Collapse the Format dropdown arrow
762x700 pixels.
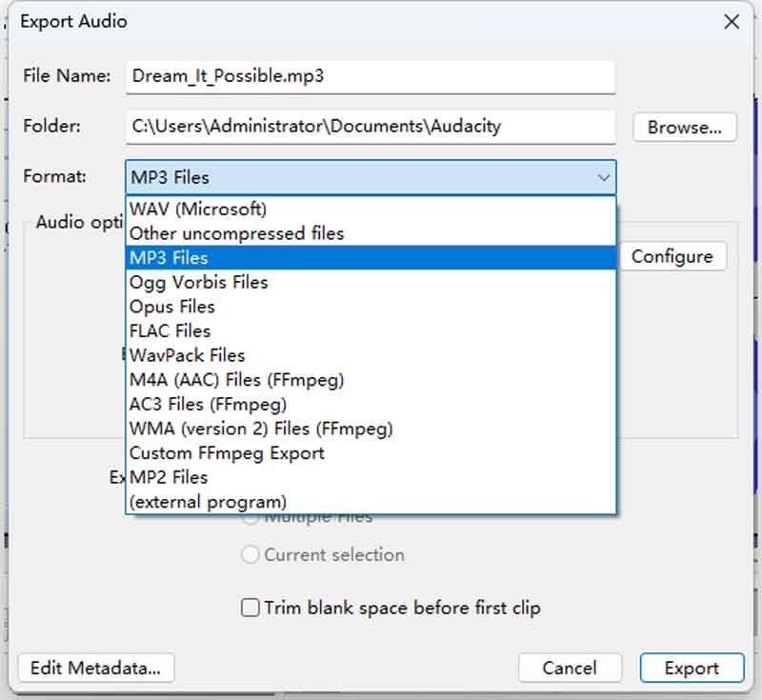click(603, 178)
